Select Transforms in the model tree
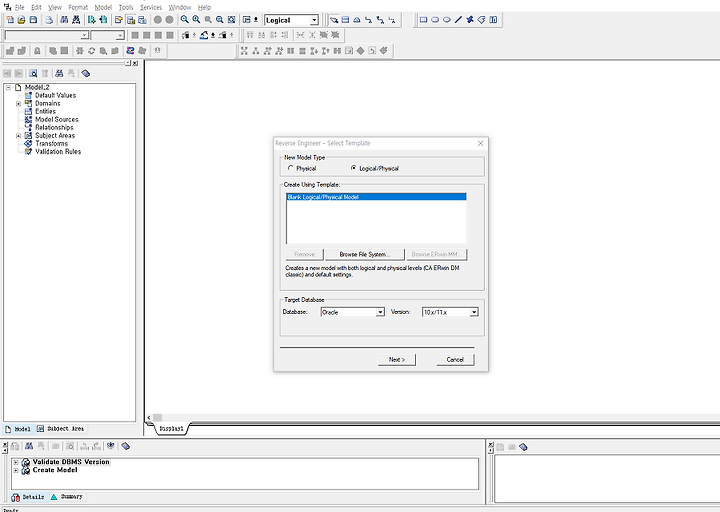This screenshot has width=720, height=512. (51, 144)
